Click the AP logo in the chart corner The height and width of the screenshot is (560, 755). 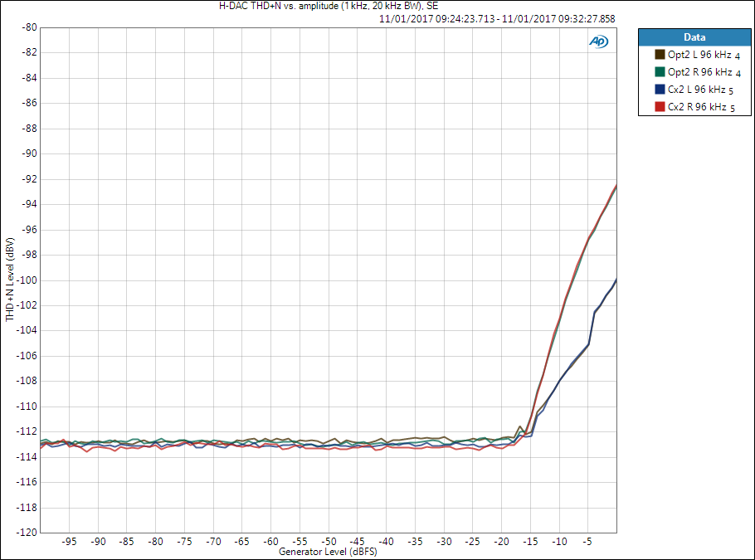(598, 41)
